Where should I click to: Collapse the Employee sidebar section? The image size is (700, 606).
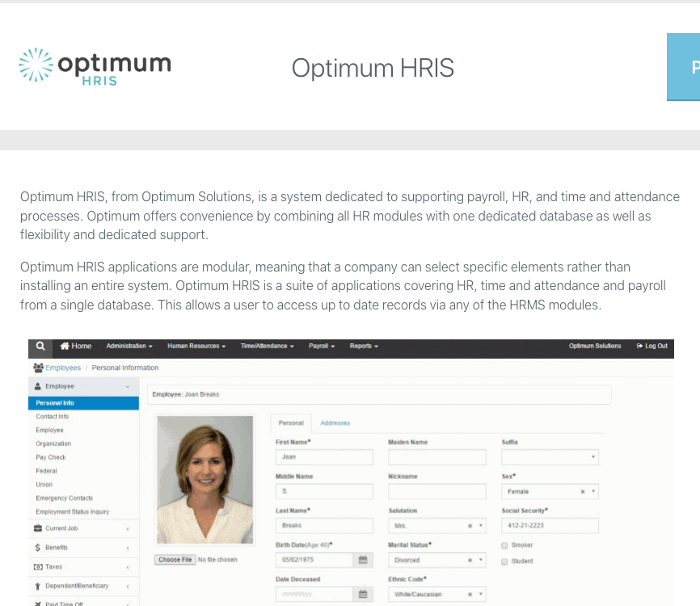point(83,386)
